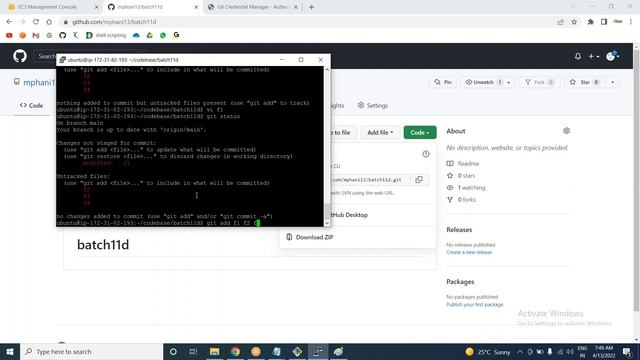640x360 pixels.
Task: Open GitHub notifications bell
Action: (x=578, y=56)
